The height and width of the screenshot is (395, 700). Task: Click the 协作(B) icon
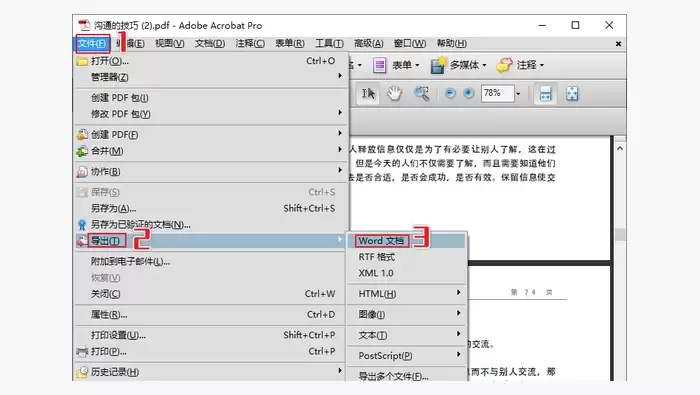point(82,172)
